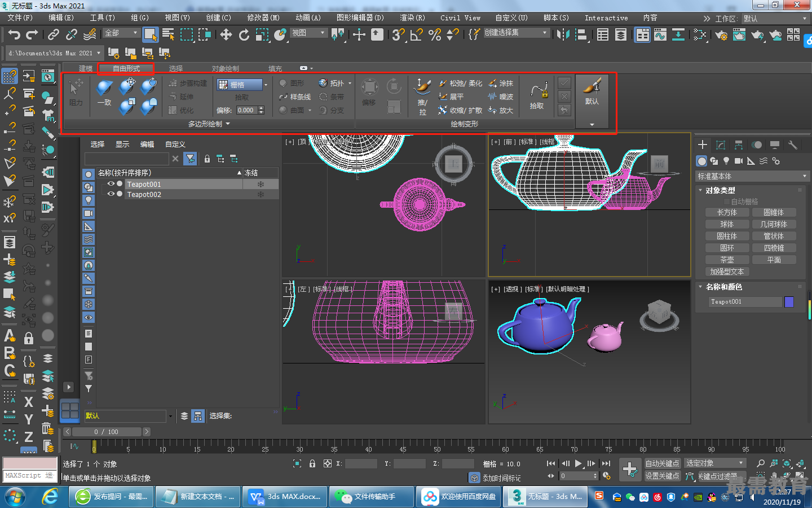
Task: Open the Select by Name dialog
Action: (x=168, y=34)
